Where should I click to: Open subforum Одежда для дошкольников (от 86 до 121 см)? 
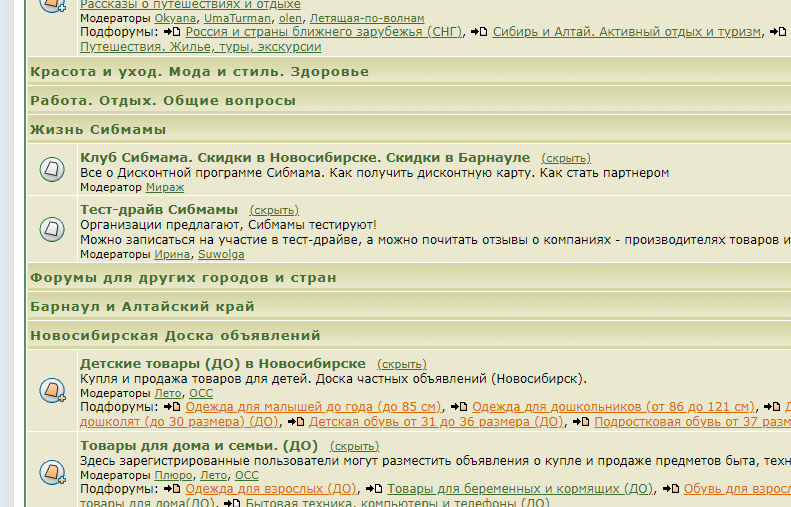pyautogui.click(x=613, y=407)
